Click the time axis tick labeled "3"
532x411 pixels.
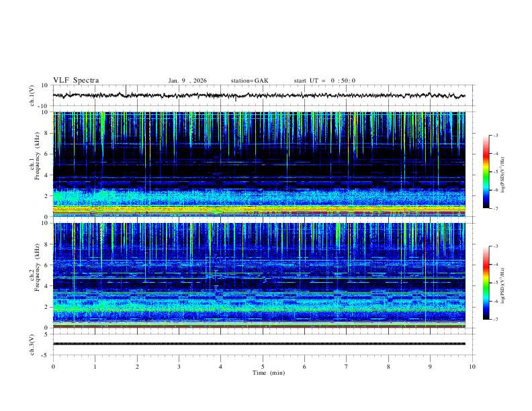179,367
